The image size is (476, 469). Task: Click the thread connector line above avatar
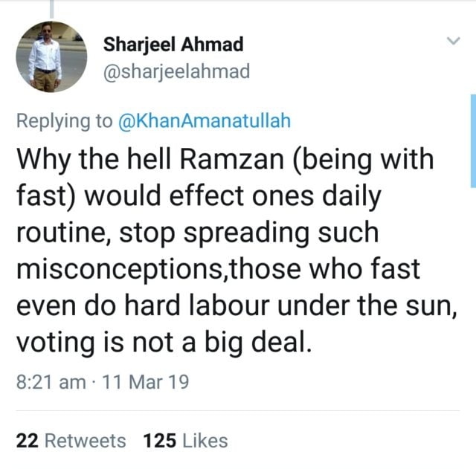click(x=51, y=7)
